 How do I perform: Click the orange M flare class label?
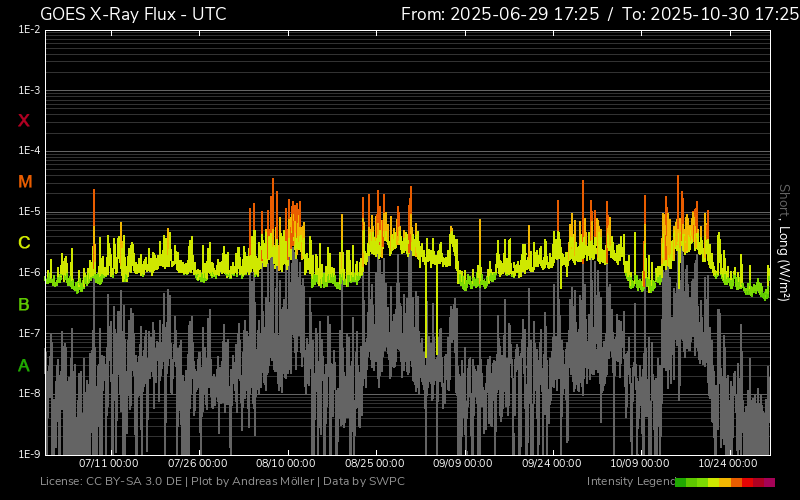pyautogui.click(x=25, y=182)
